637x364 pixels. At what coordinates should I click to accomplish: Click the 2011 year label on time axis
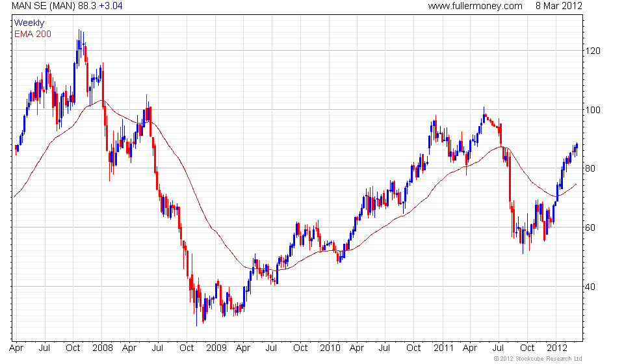coord(443,348)
